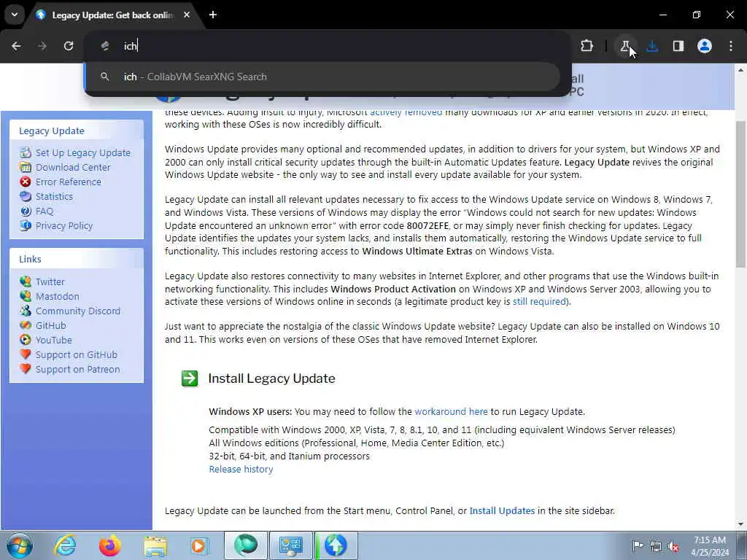
Task: Select the Legacy Update browser tab
Action: 112,15
